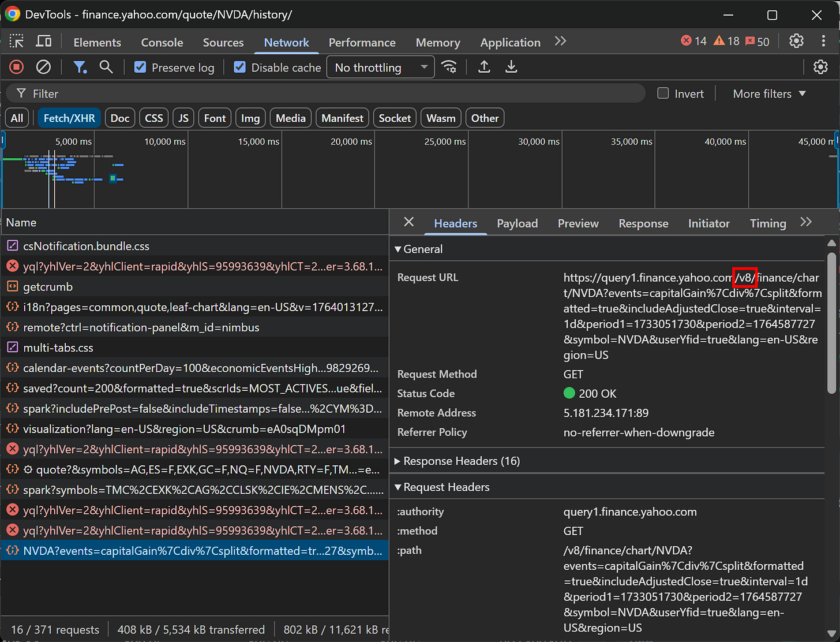Open the network settings gear
This screenshot has height=642, width=840.
tap(820, 67)
